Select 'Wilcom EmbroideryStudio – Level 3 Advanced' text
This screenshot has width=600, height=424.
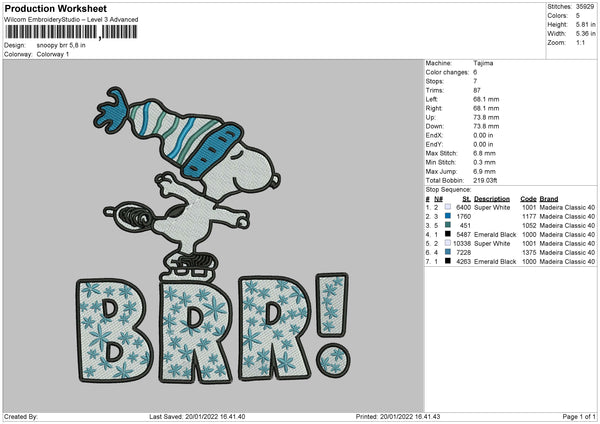click(x=71, y=20)
